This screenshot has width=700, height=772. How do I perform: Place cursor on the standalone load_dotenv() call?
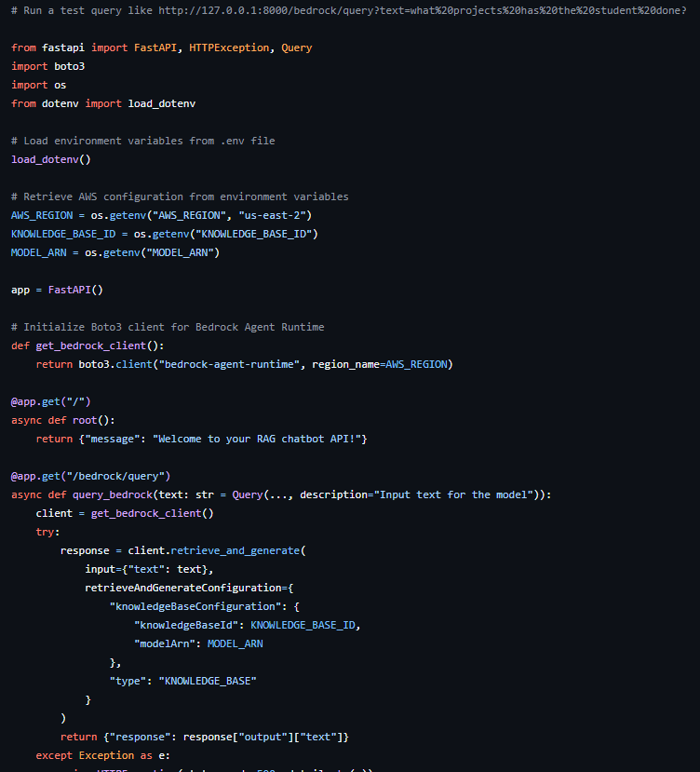click(50, 159)
